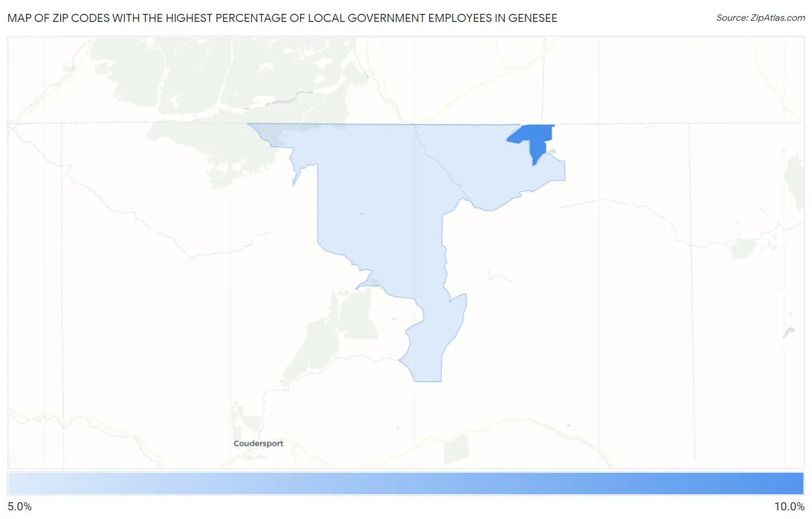Click the Coudersport map label

point(258,443)
